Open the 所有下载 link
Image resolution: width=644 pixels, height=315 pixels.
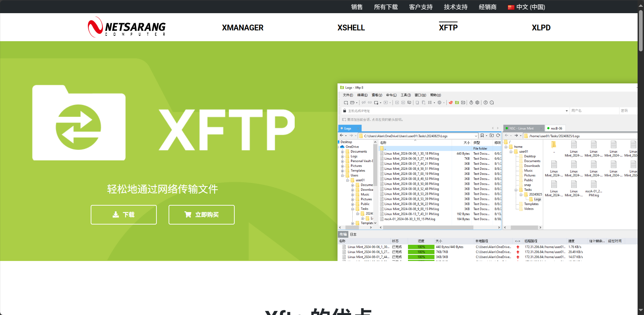point(386,7)
